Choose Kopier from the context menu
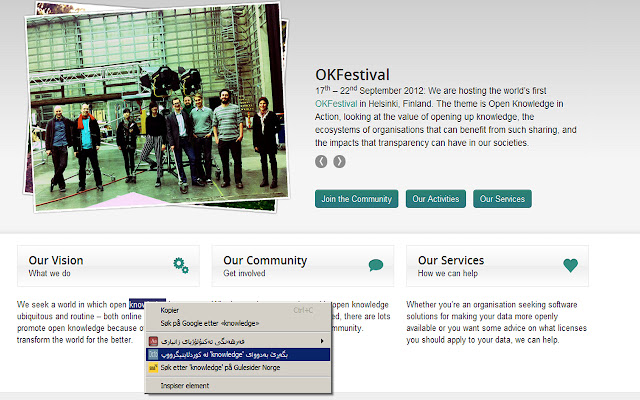The height and width of the screenshot is (400, 640). tap(238, 310)
